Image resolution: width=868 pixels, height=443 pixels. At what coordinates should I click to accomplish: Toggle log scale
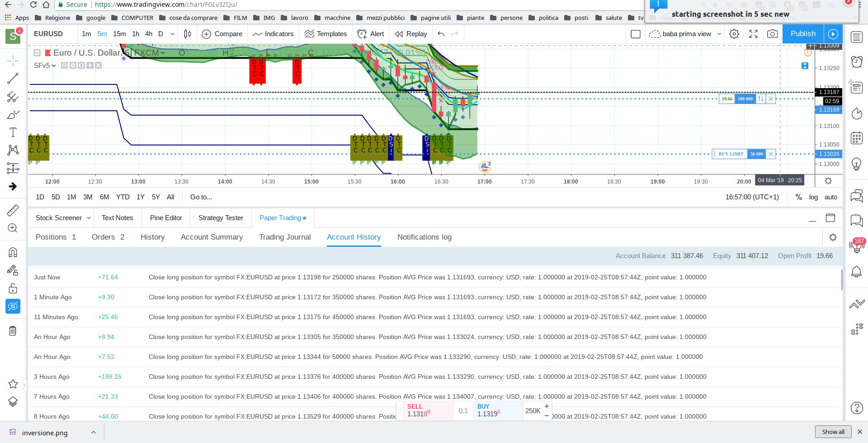[x=813, y=197]
